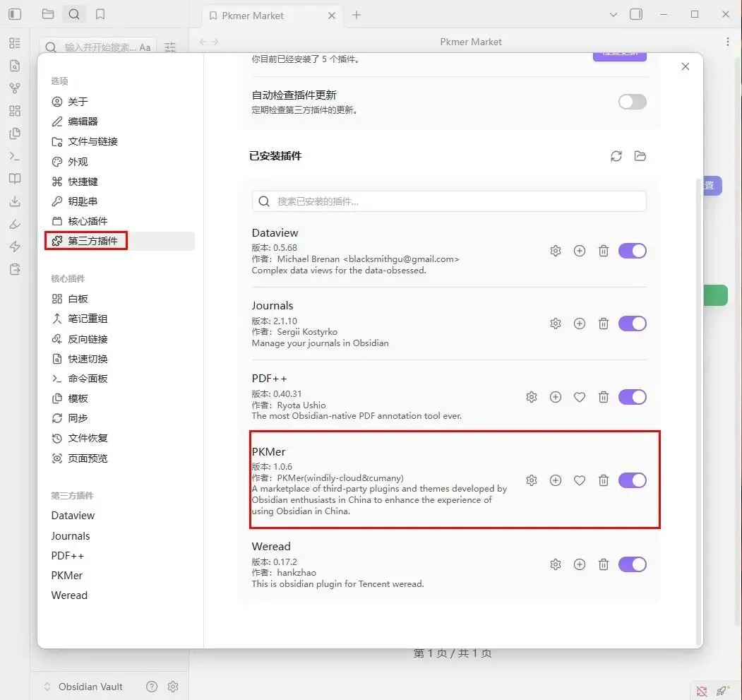
Task: Toggle the left sidebar icon
Action: [15, 14]
